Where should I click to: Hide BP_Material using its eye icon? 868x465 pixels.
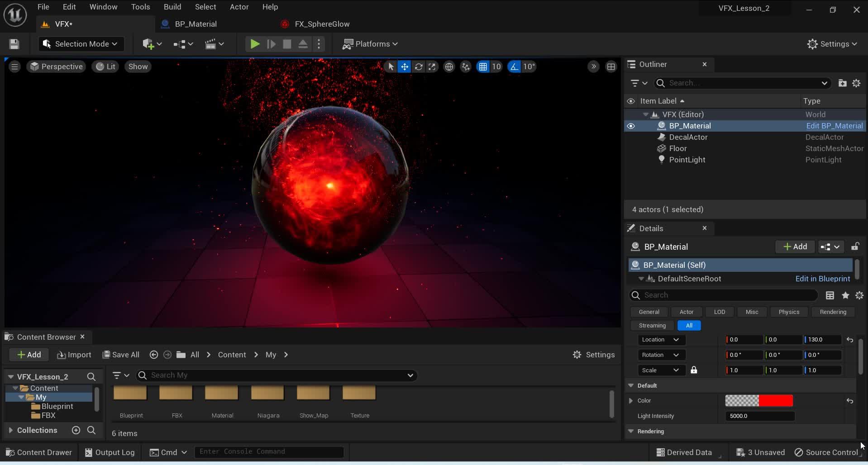(631, 126)
